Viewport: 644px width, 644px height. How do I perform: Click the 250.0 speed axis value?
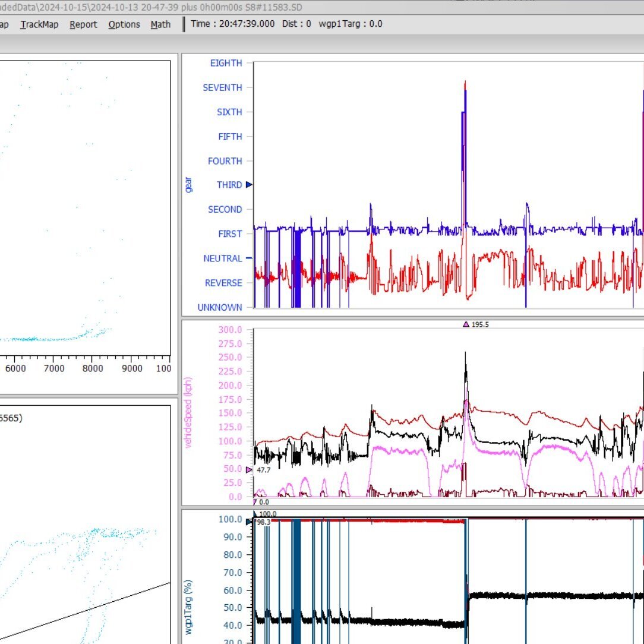pyautogui.click(x=230, y=357)
